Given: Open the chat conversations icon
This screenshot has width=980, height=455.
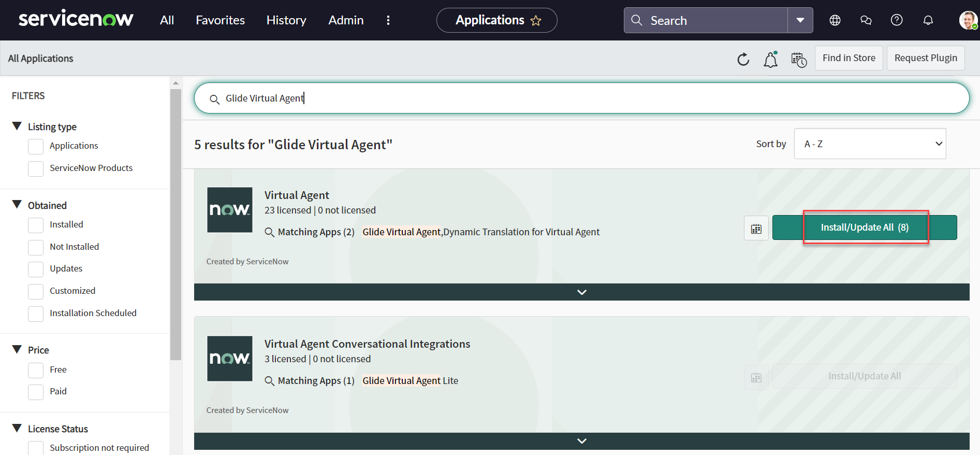Looking at the screenshot, I should pos(866,20).
